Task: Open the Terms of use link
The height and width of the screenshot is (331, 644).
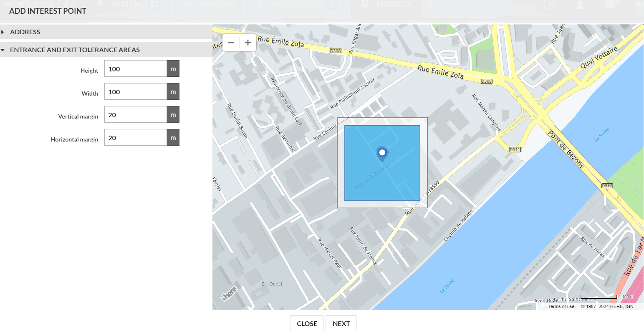Action: point(561,306)
